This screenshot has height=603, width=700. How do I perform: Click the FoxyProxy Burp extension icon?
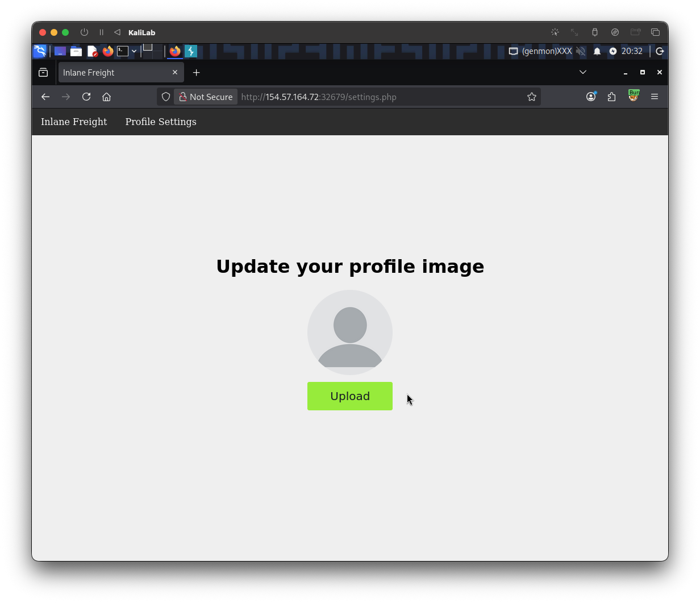pyautogui.click(x=633, y=96)
